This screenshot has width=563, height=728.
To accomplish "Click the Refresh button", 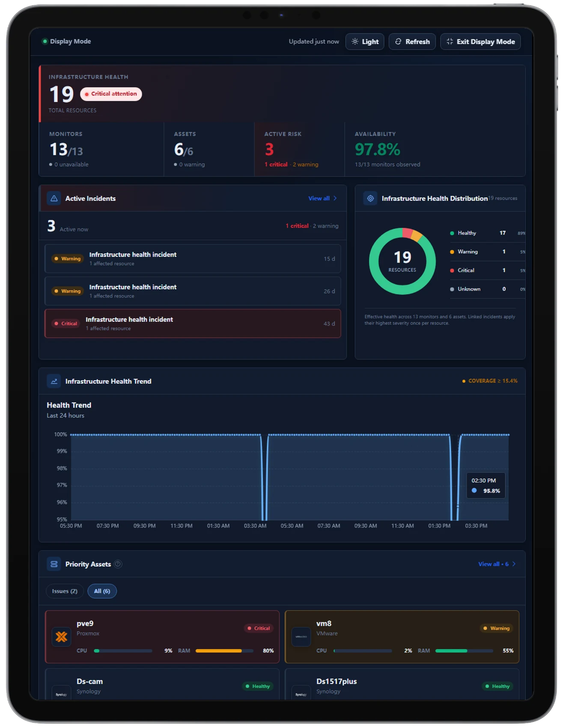I will [412, 42].
